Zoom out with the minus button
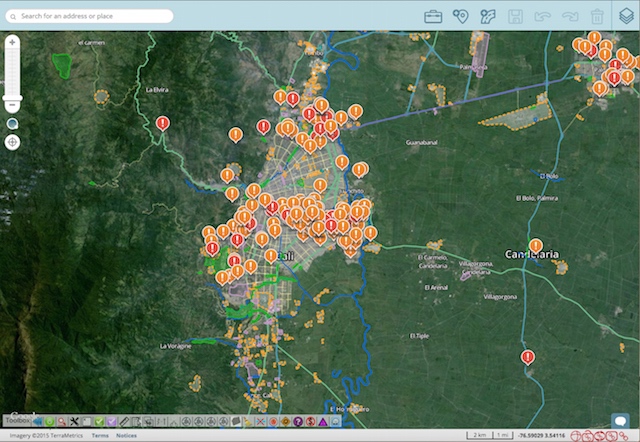 tap(12, 105)
